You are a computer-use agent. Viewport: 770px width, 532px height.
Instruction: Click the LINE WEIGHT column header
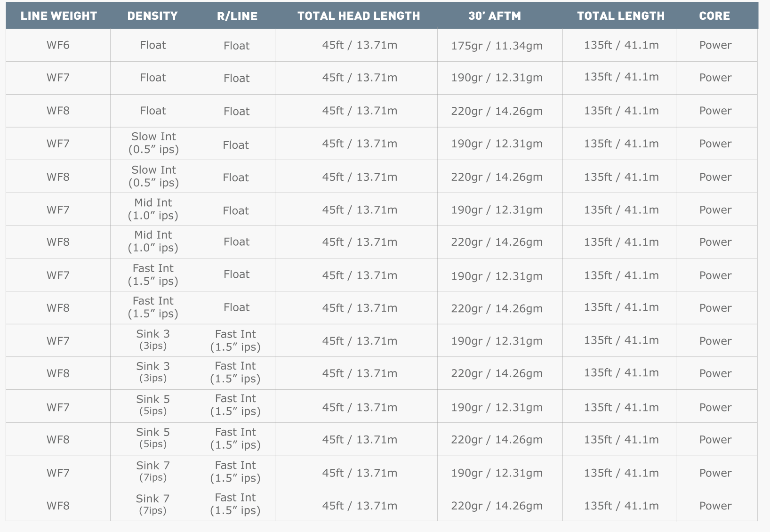point(58,16)
